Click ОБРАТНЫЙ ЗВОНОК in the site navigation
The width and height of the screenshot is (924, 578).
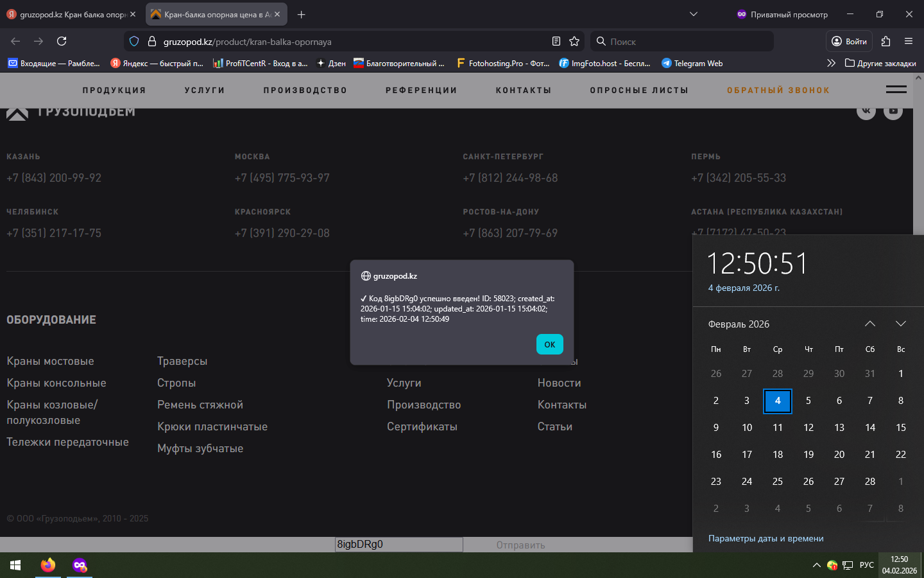tap(778, 91)
